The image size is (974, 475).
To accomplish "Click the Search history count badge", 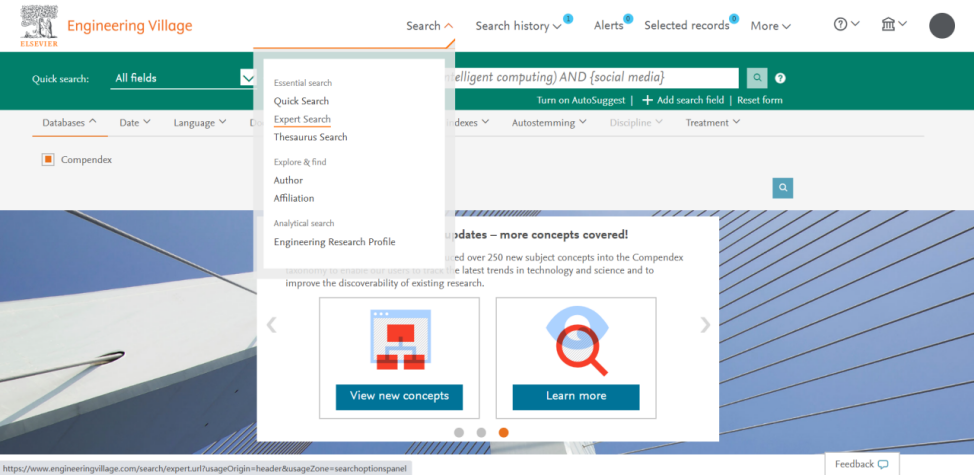I will (x=568, y=19).
